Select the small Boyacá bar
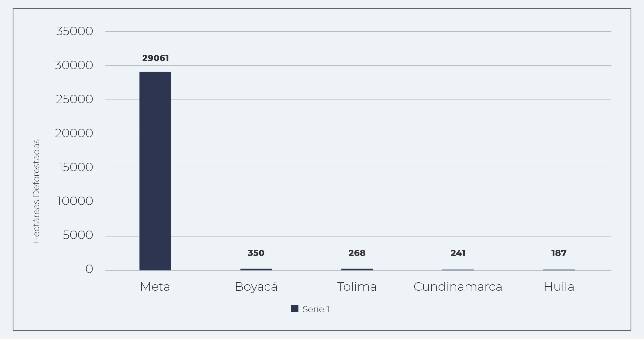Image resolution: width=644 pixels, height=339 pixels. (x=256, y=269)
